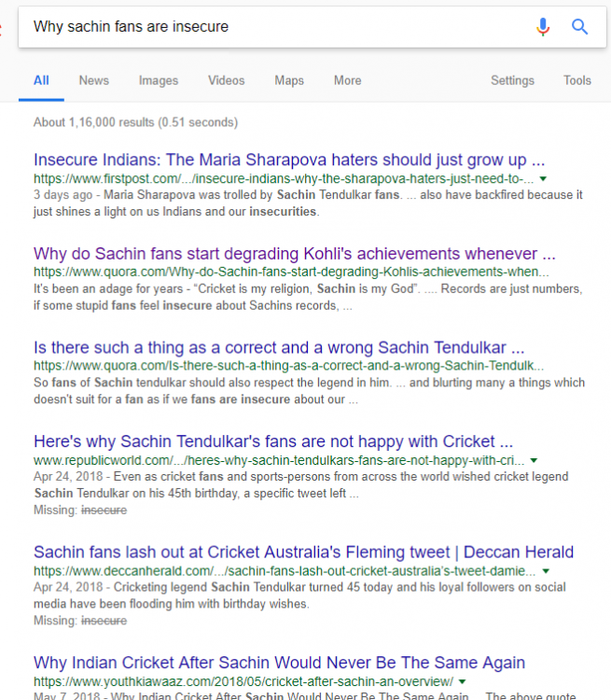
Task: Click the '3 days ago' firstpost snippet text
Action: [x=308, y=203]
